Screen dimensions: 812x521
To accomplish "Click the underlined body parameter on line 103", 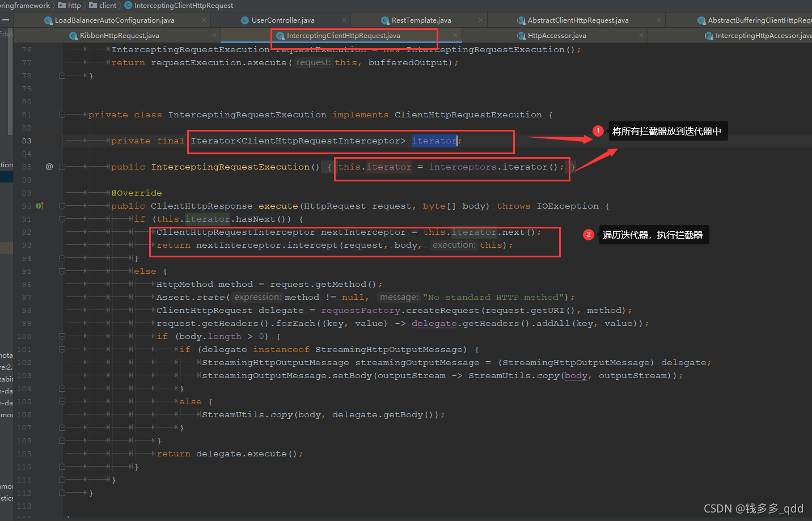I will point(576,375).
